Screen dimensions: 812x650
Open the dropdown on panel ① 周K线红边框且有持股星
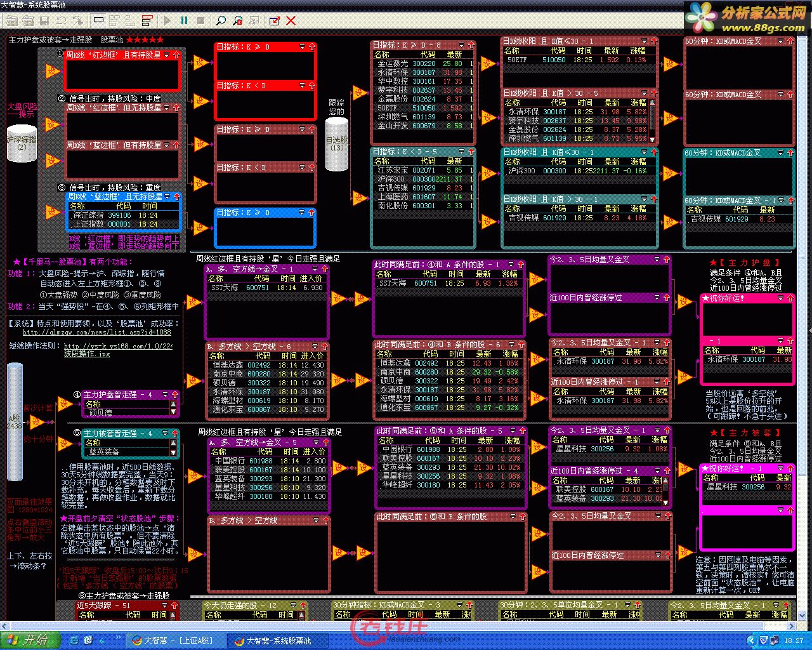tap(167, 55)
